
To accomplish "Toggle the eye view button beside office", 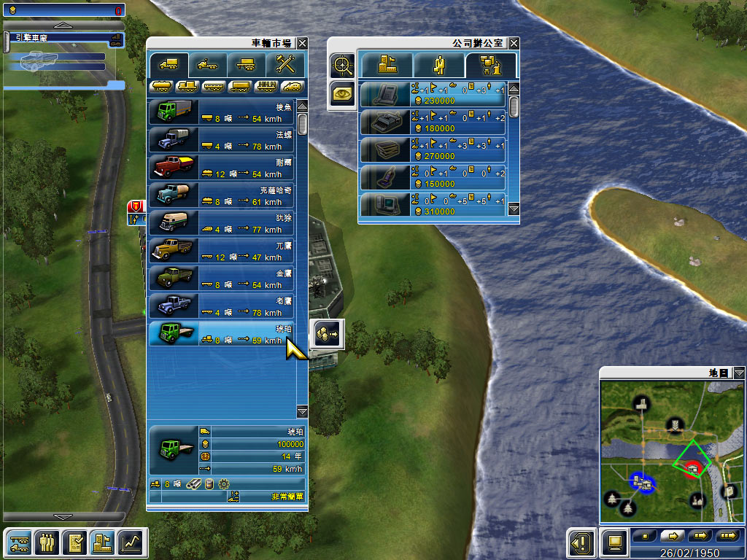I will tap(343, 93).
